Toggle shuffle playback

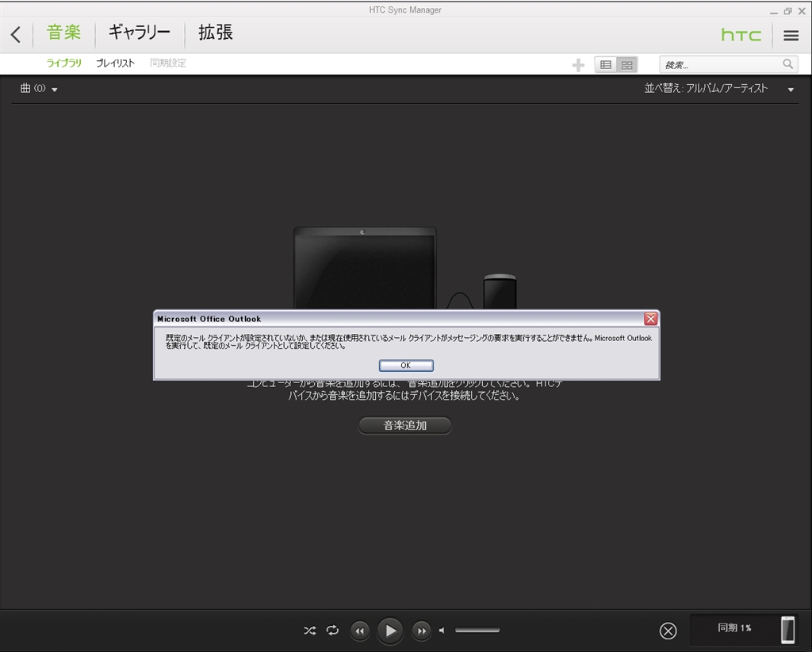click(310, 631)
